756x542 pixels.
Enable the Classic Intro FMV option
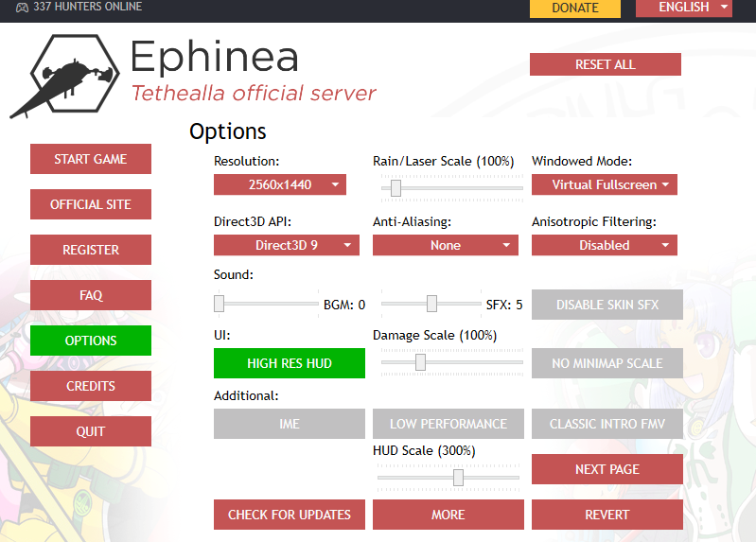pos(607,424)
